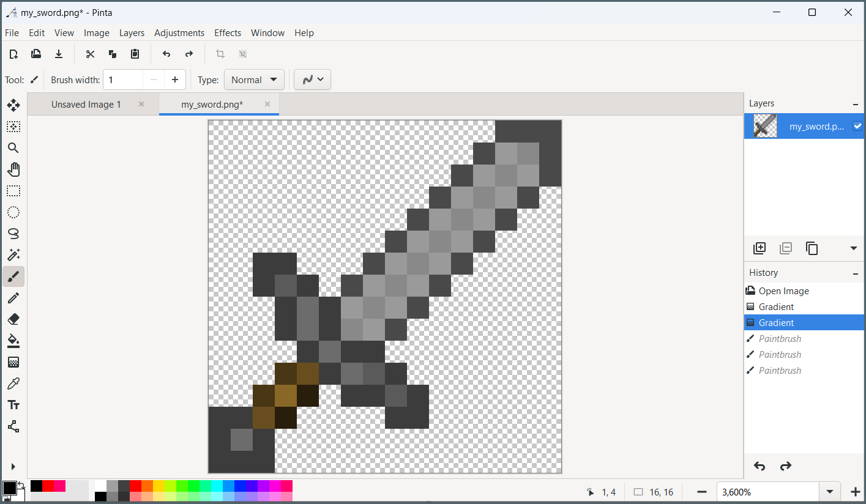
Task: Open the Edit menu
Action: pos(37,33)
